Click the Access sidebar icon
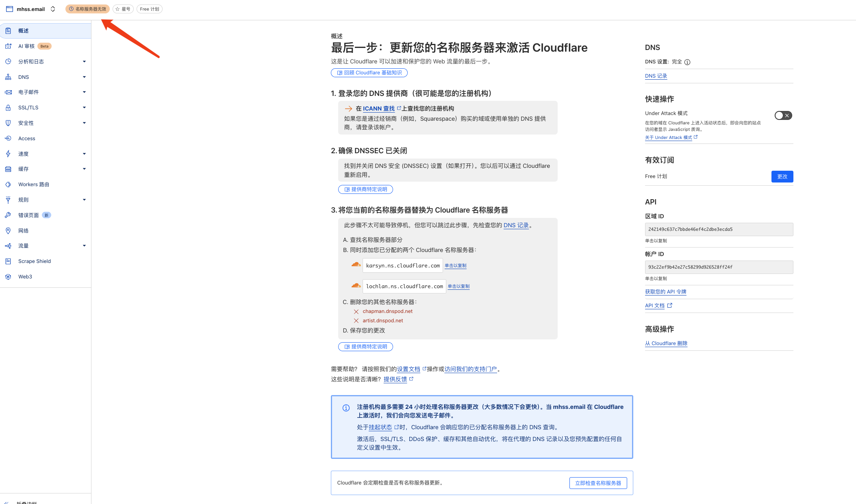This screenshot has width=856, height=504. pyautogui.click(x=8, y=138)
